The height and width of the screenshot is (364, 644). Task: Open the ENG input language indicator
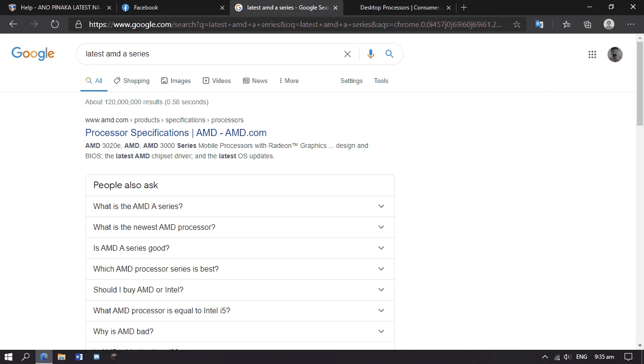tap(582, 357)
